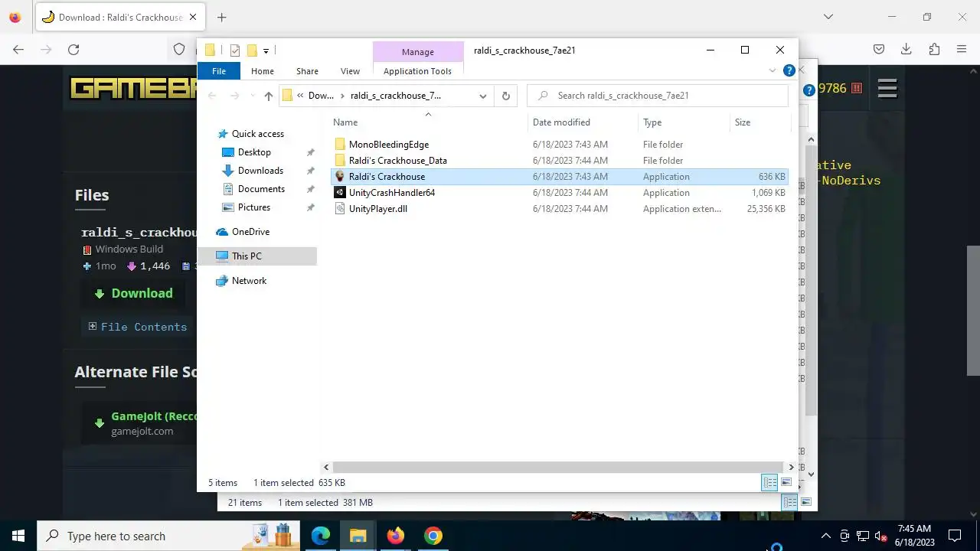
Task: Expand File Contents on webpage
Action: click(137, 327)
